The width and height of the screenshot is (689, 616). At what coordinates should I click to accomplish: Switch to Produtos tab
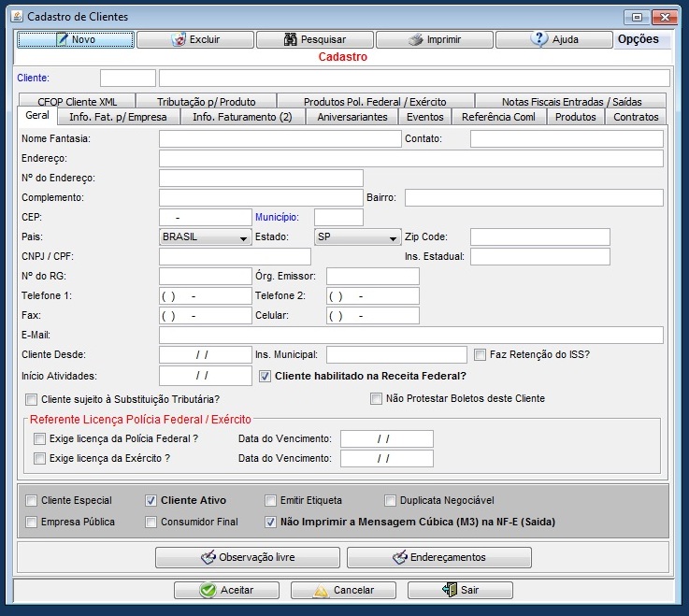(x=576, y=117)
